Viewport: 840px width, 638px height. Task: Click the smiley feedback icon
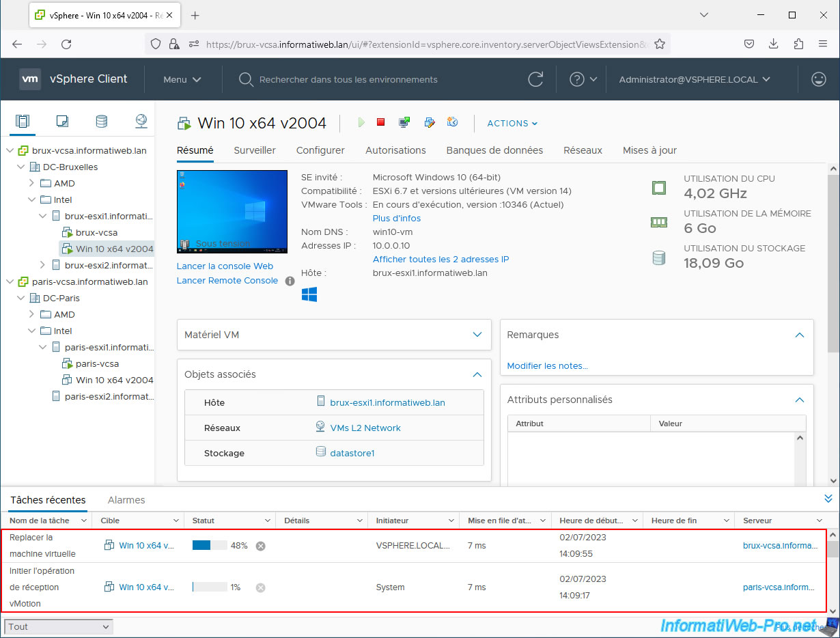point(818,79)
